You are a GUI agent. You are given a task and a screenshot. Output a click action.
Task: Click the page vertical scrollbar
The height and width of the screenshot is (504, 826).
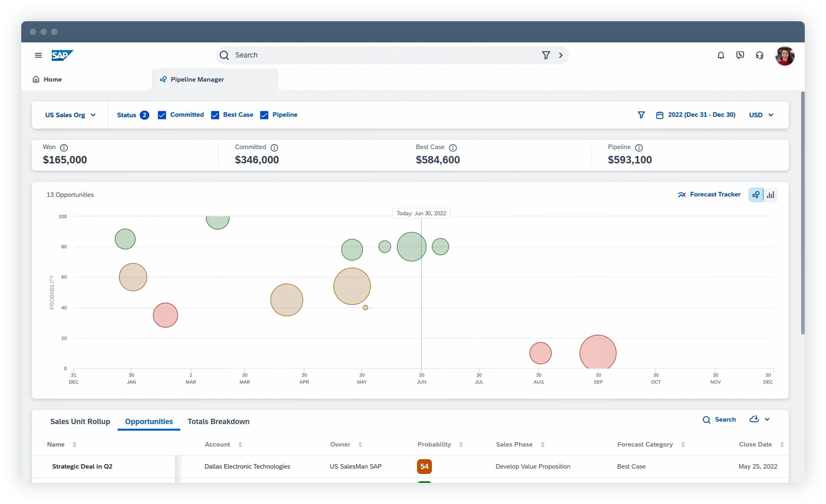803,213
